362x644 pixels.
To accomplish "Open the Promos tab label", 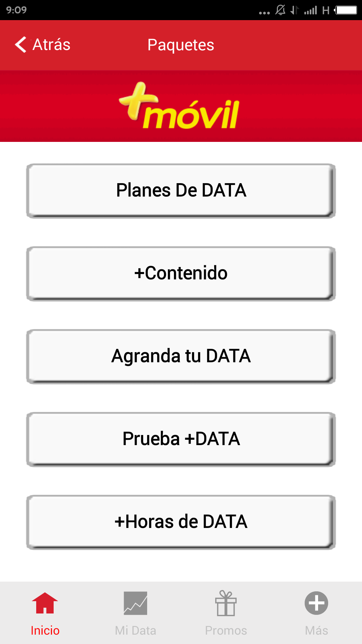I will click(x=226, y=631).
